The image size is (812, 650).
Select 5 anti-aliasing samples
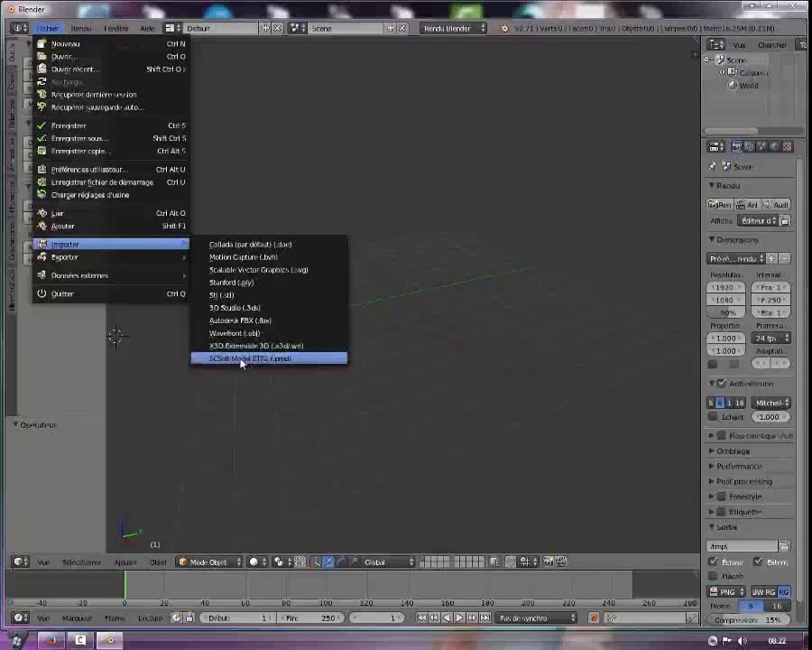click(711, 403)
